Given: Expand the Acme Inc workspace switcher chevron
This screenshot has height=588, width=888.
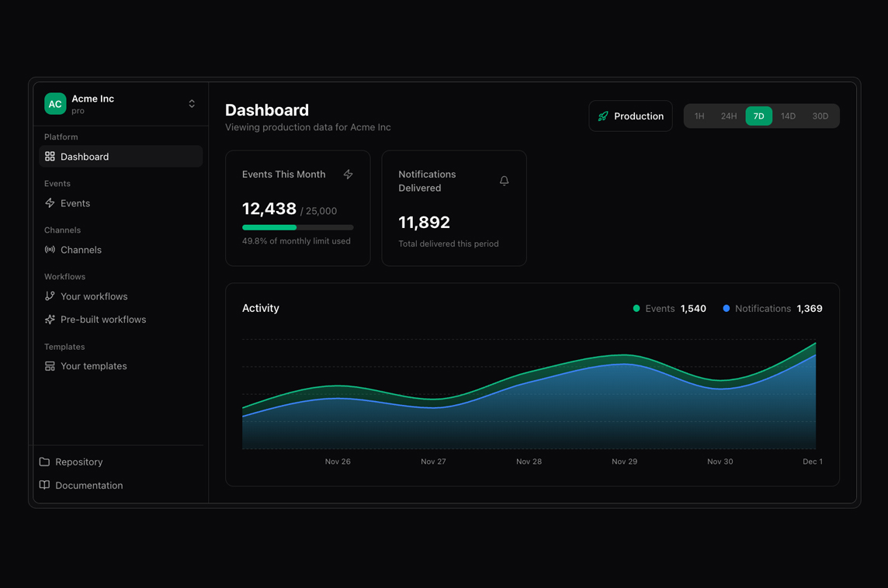Looking at the screenshot, I should click(192, 104).
